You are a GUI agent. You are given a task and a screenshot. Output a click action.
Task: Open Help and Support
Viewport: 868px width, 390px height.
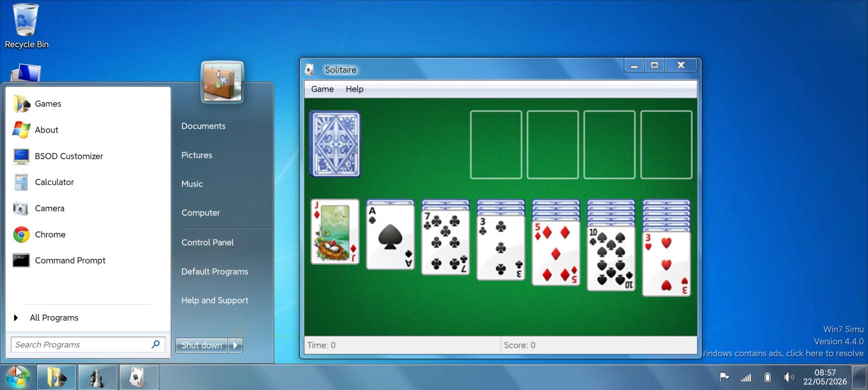[x=215, y=300]
